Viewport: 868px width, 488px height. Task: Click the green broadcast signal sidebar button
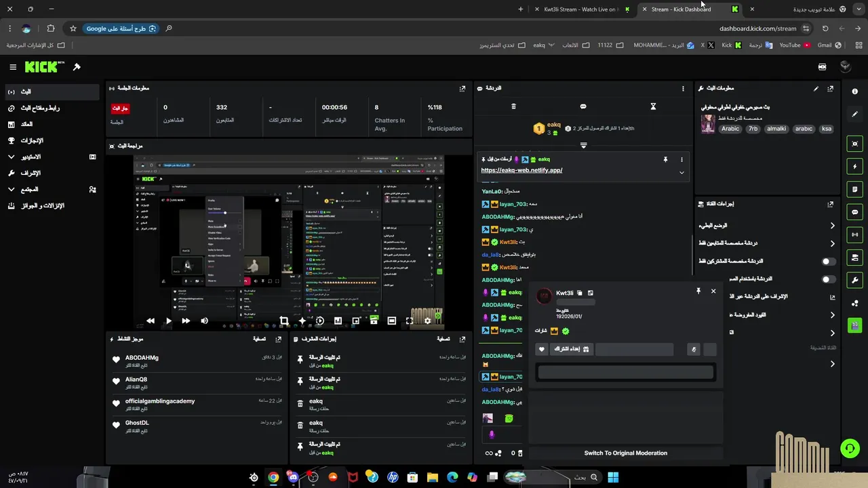coord(854,235)
